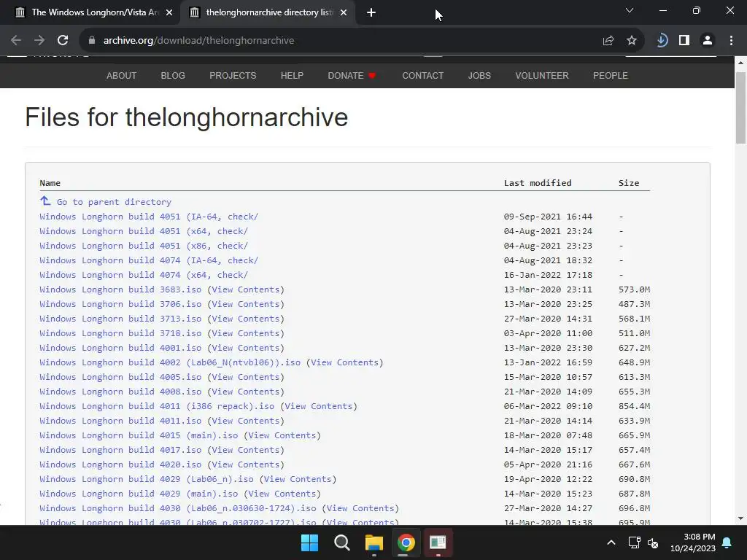The width and height of the screenshot is (747, 560).
Task: Open File Explorer from taskbar
Action: point(374,542)
